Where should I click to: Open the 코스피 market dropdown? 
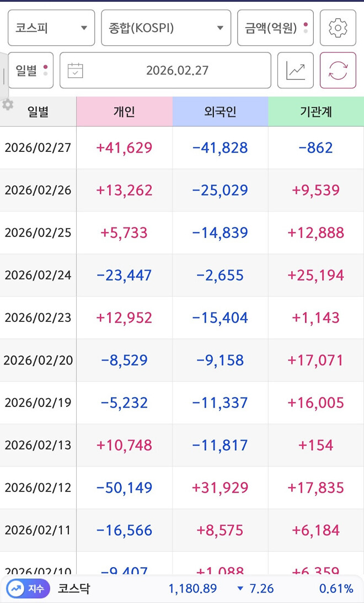[51, 28]
